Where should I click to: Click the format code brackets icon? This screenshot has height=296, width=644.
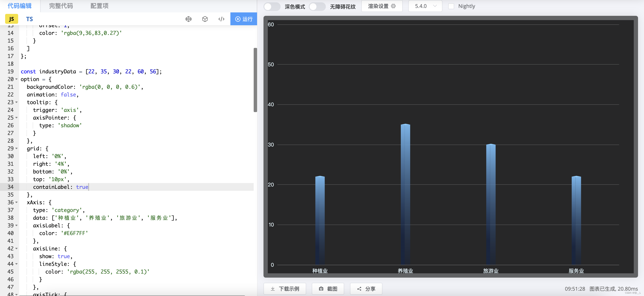221,19
